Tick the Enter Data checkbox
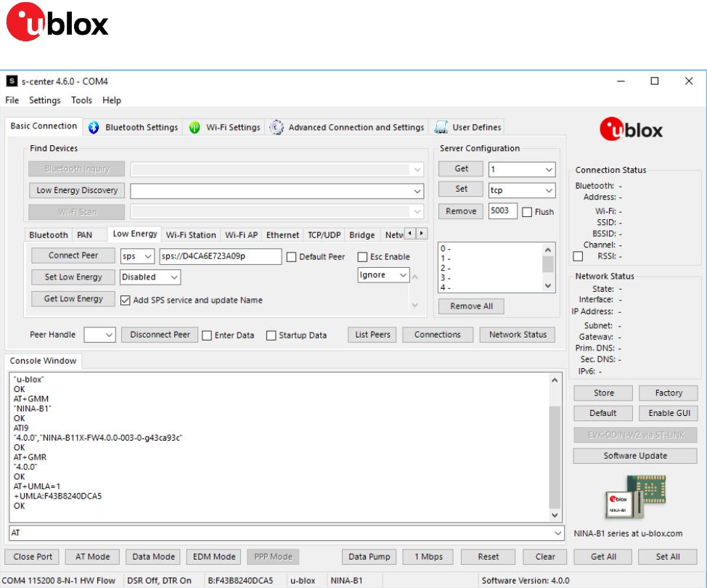This screenshot has width=707, height=588. click(x=207, y=335)
